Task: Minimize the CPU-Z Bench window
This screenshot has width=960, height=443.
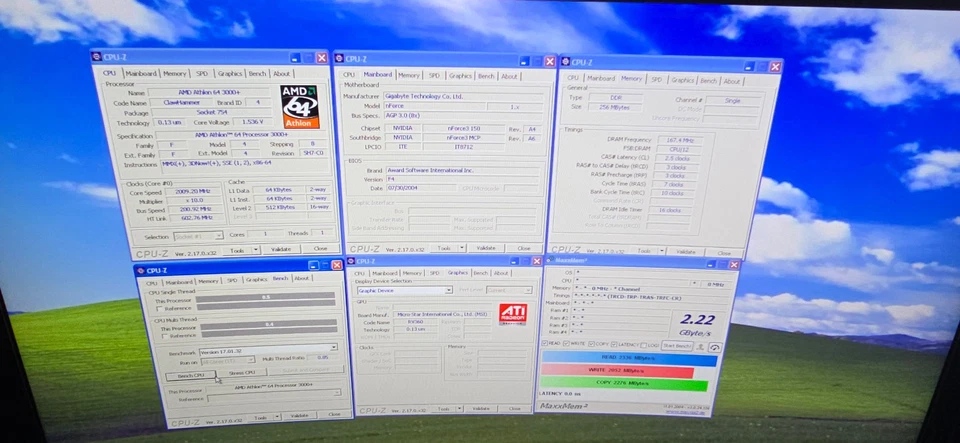Action: [313, 265]
